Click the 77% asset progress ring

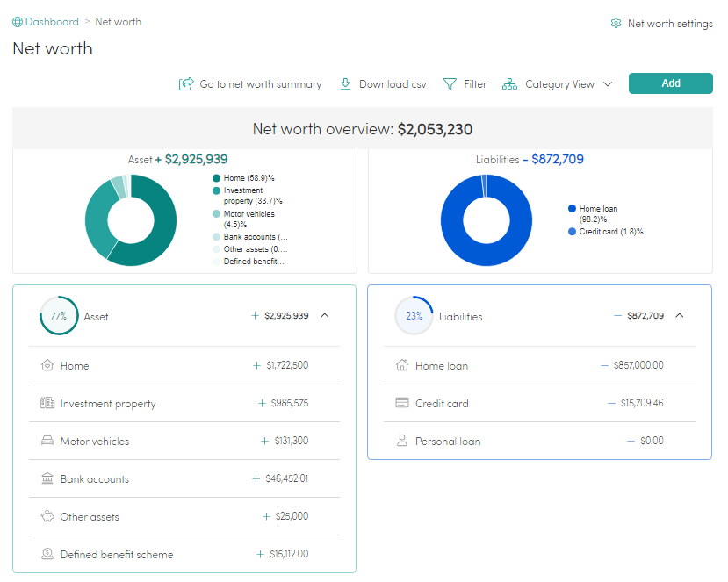(59, 315)
